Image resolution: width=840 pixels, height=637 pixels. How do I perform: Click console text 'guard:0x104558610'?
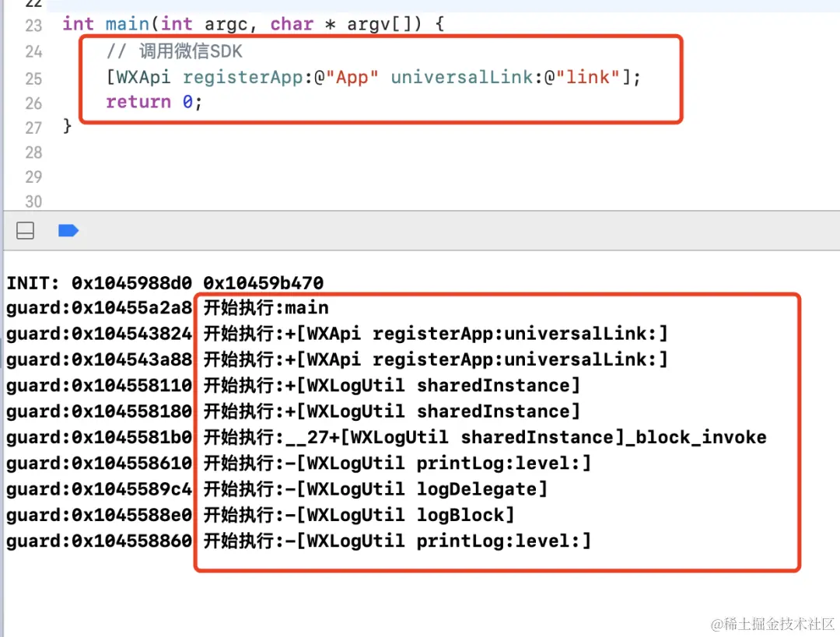coord(99,464)
